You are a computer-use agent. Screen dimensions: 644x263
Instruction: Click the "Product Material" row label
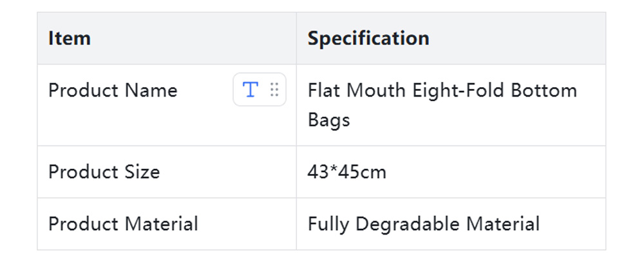[x=123, y=224]
